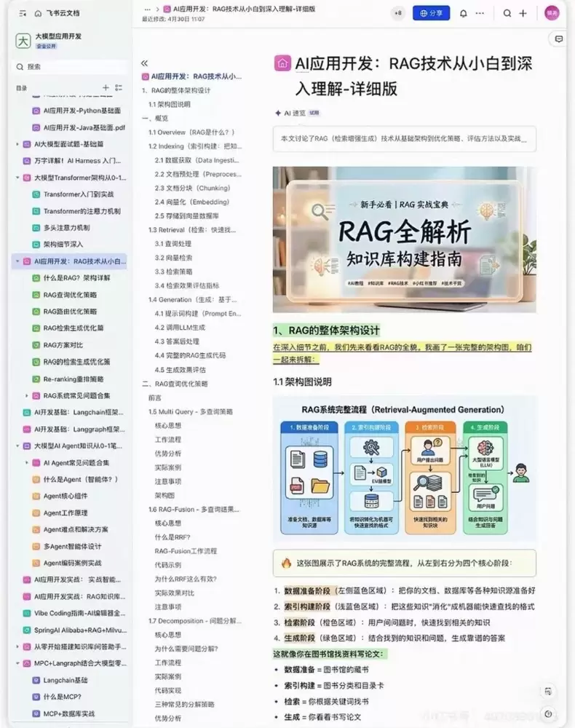Jump to outline 1.1 架构图说明
The width and height of the screenshot is (575, 728).
[170, 104]
